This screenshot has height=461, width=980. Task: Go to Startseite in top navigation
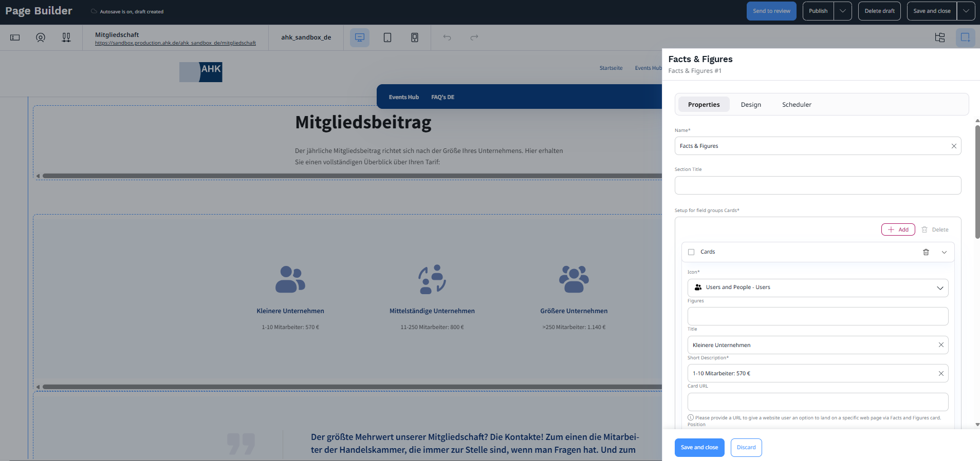point(611,68)
